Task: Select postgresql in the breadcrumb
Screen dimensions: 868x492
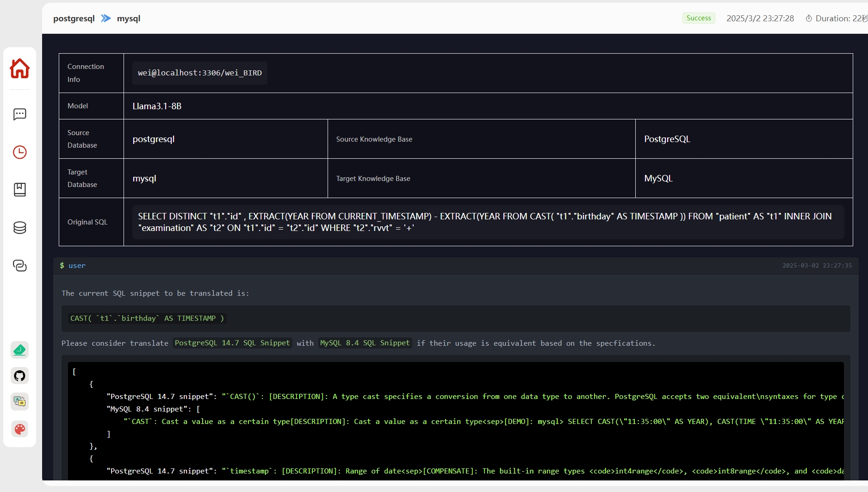Action: [74, 19]
